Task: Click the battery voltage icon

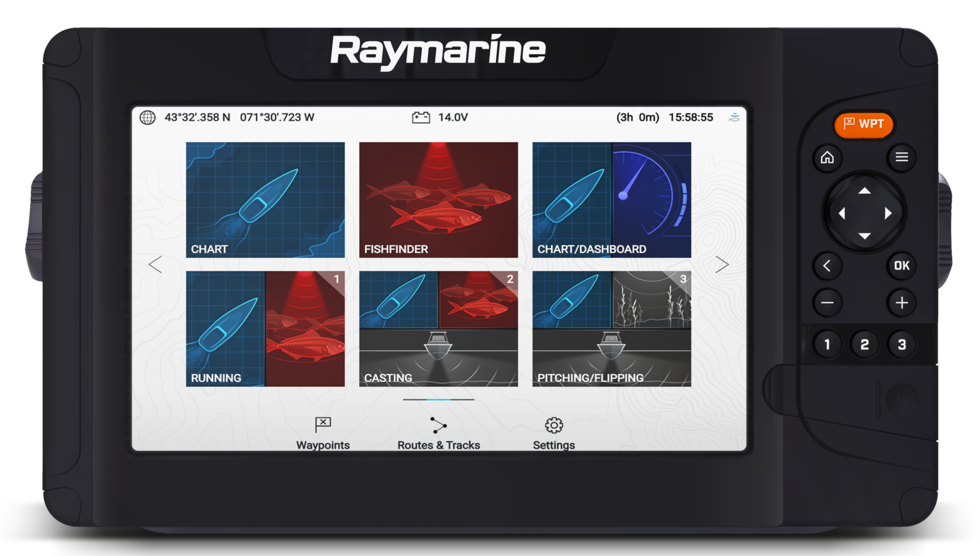Action: (421, 118)
